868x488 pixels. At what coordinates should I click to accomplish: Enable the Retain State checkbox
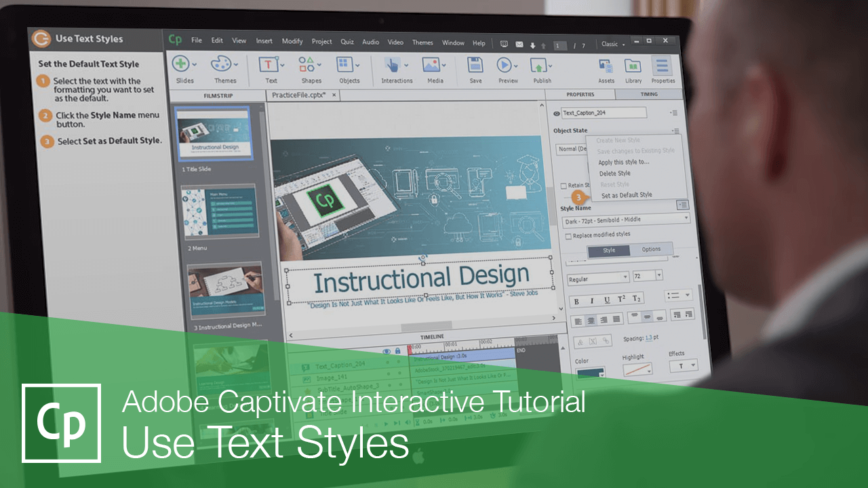(x=563, y=185)
